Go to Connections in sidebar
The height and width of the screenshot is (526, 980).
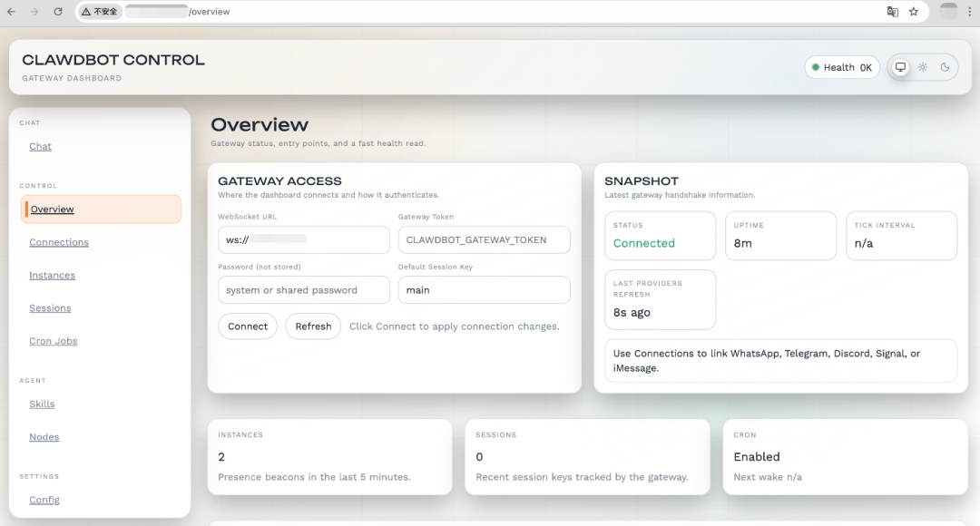tap(59, 243)
